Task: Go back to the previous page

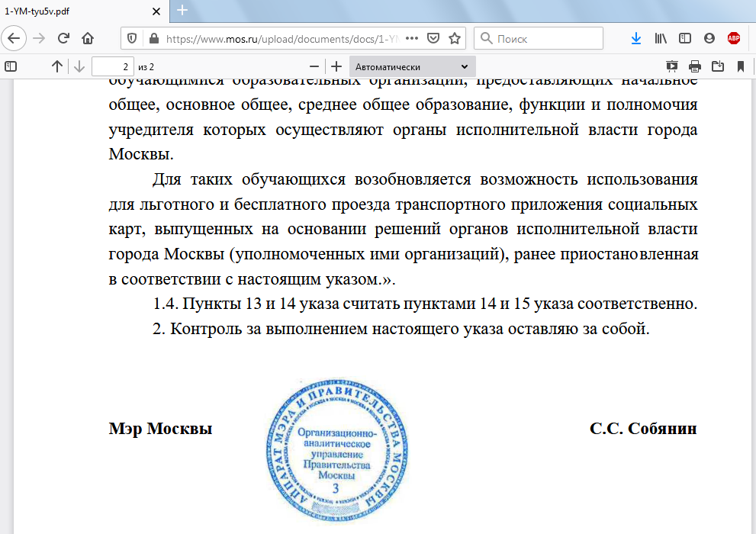Action: 14,38
